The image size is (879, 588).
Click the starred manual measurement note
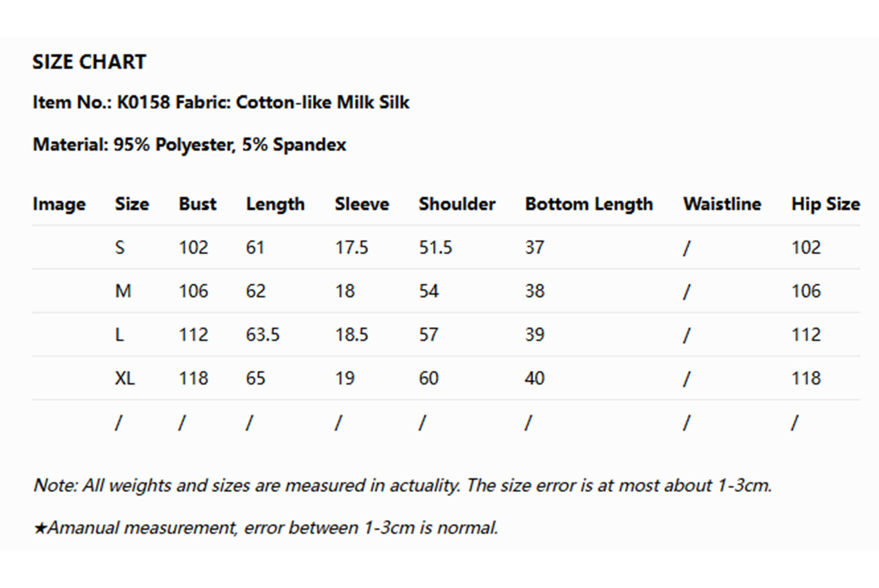[265, 528]
